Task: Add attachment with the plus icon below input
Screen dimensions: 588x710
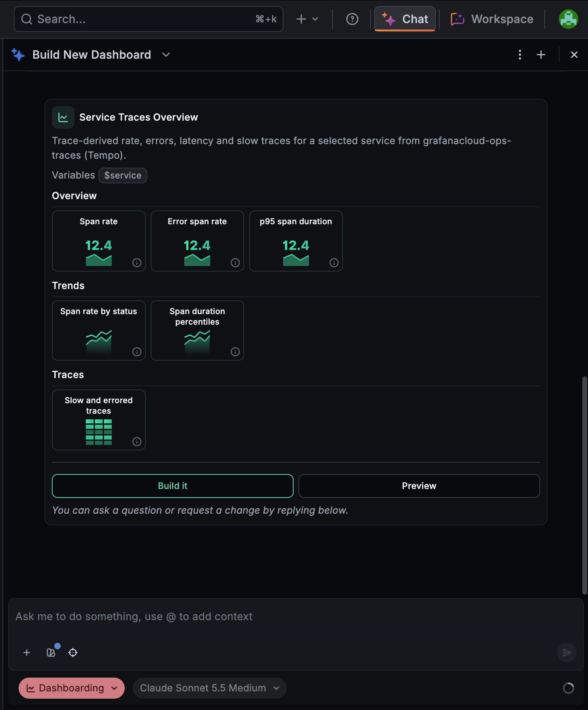Action: pyautogui.click(x=27, y=653)
